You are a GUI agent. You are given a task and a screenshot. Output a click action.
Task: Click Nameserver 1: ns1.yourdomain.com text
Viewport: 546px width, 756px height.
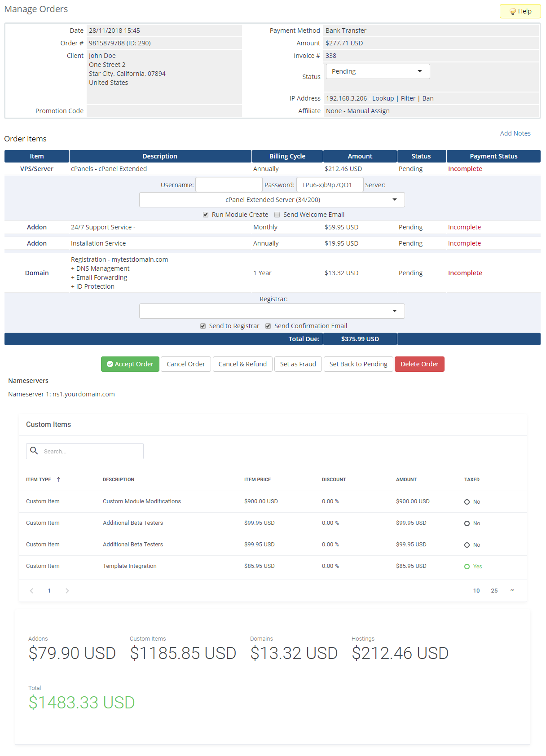point(62,394)
